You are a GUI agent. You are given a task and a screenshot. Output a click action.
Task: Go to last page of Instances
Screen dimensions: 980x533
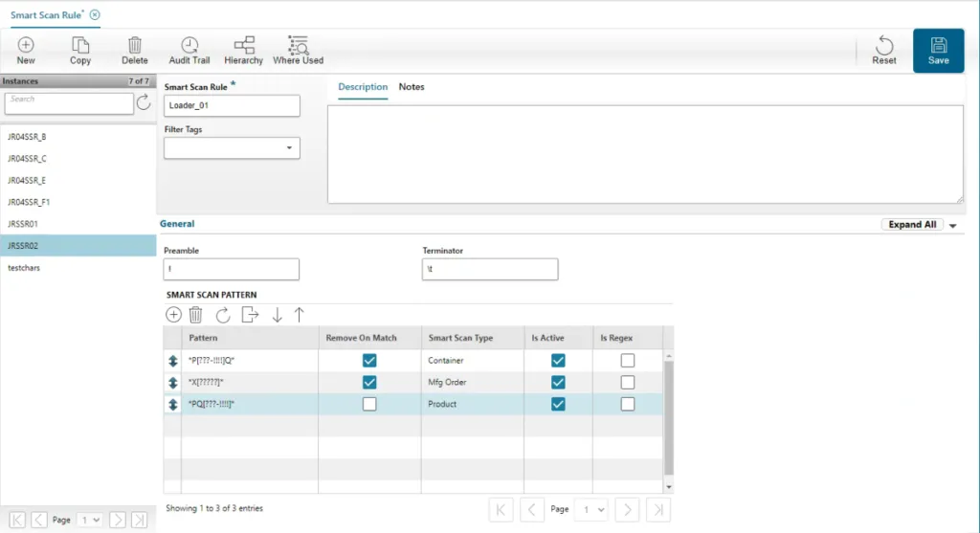coord(140,520)
